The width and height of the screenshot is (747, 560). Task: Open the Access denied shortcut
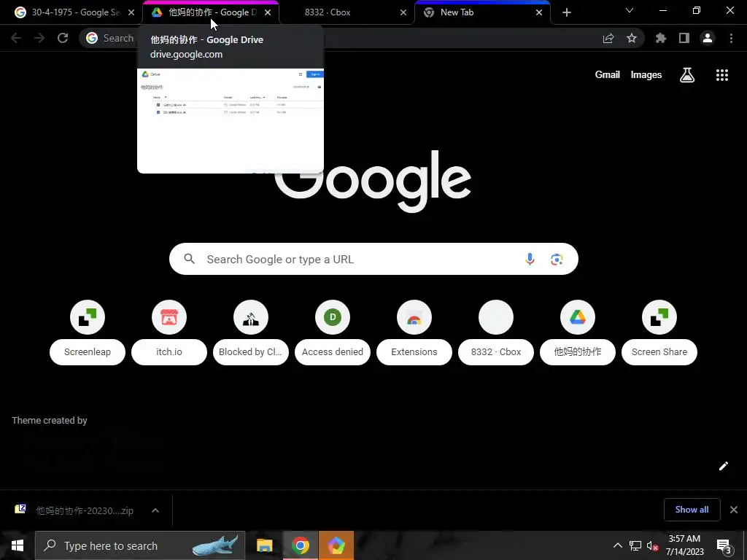(x=333, y=332)
